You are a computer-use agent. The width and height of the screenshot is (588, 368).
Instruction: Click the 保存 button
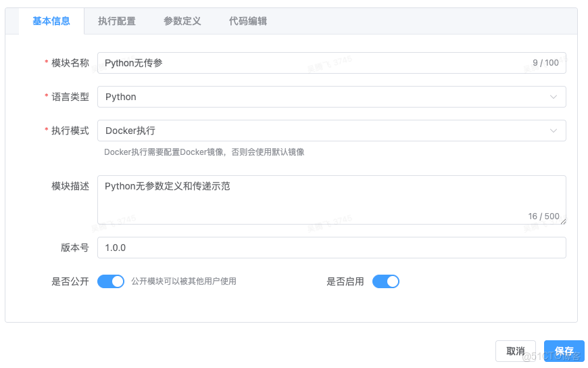[x=564, y=351]
